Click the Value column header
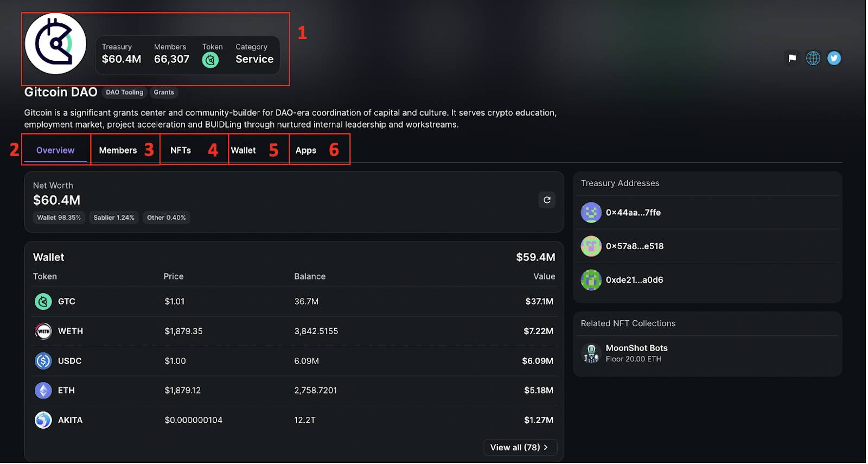Screen dimensions: 868x464 click(x=544, y=276)
